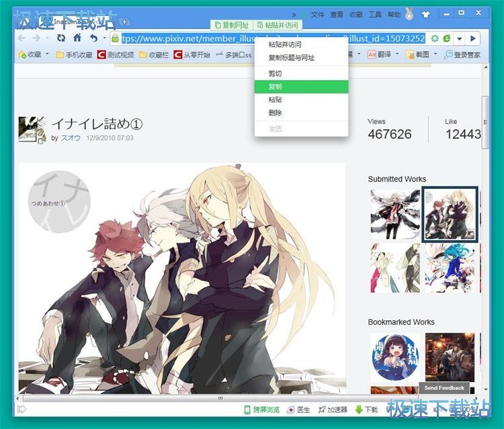
Task: Click the green padlock security icon
Action: [115, 38]
